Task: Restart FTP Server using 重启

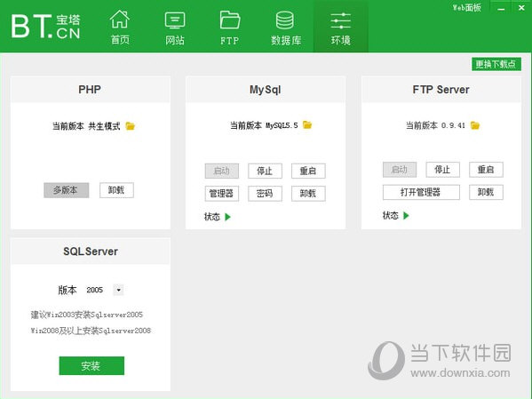Action: pyautogui.click(x=486, y=170)
